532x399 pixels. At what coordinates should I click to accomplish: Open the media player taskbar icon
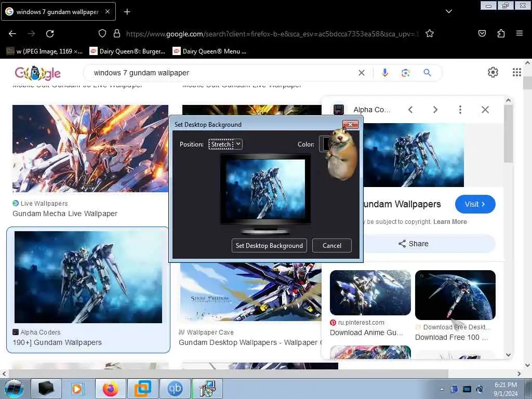tap(78, 389)
